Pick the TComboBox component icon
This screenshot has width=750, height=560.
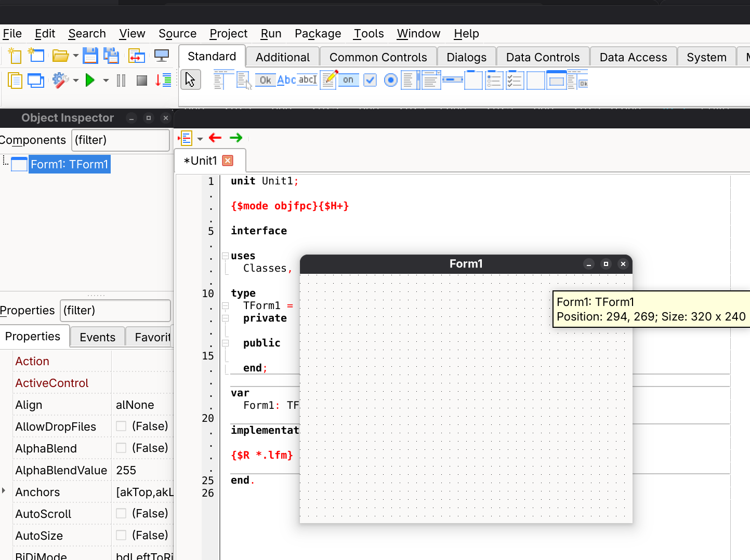(431, 80)
